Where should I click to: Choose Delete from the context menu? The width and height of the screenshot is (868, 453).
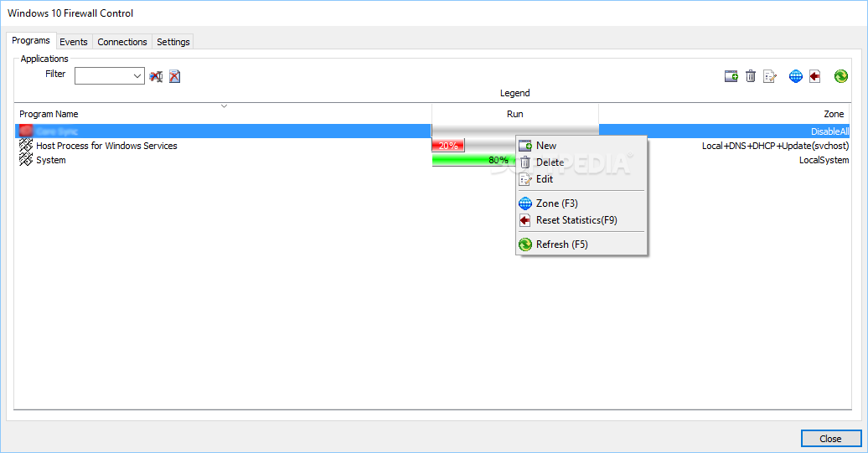point(581,162)
